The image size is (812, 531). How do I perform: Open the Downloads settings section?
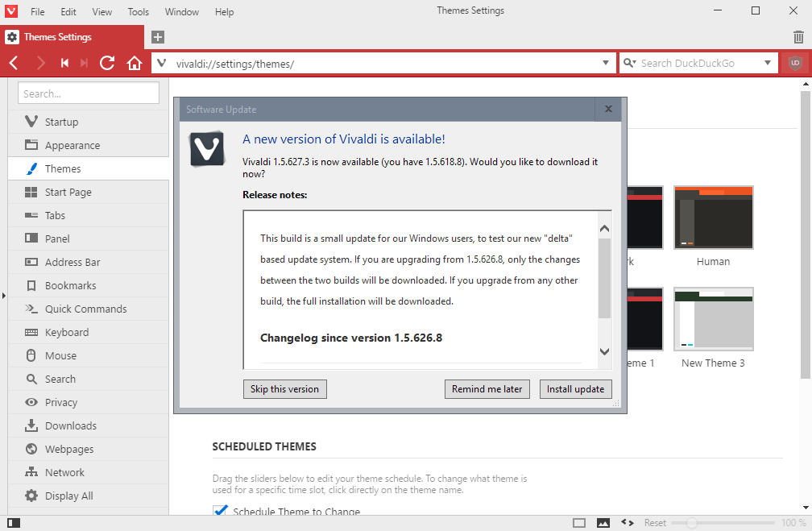88,425
